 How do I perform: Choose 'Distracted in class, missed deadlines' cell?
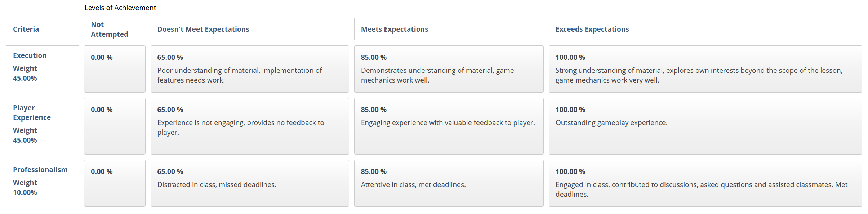(x=250, y=183)
